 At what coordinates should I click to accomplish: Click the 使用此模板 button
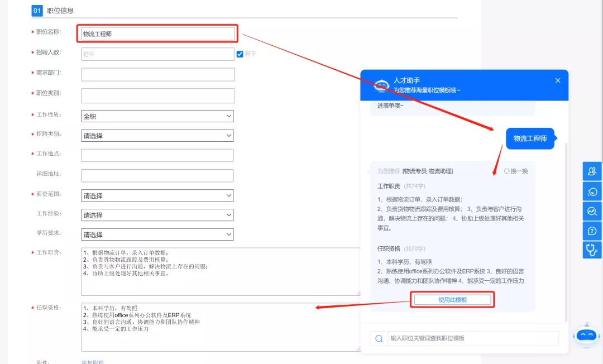coord(452,300)
